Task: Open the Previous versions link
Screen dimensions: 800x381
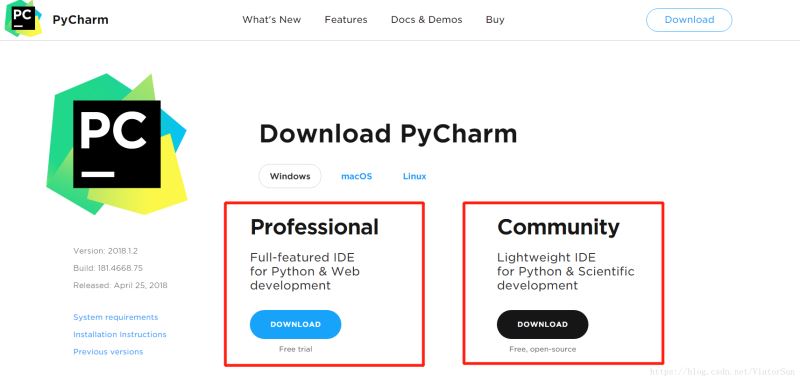Action: [x=108, y=352]
